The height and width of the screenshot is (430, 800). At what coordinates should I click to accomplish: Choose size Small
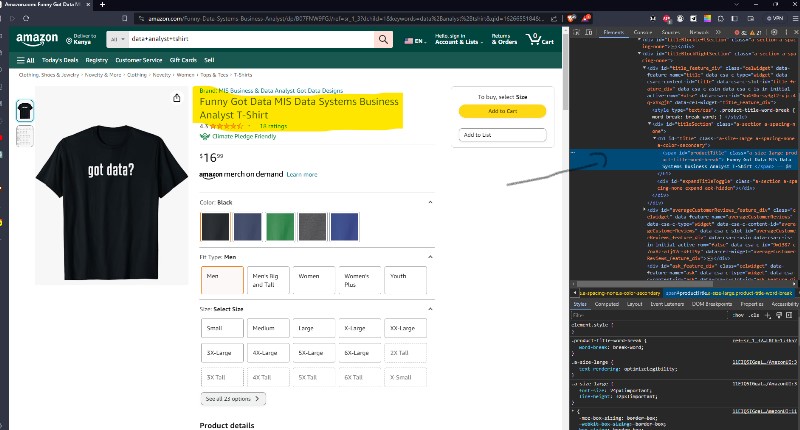point(222,328)
